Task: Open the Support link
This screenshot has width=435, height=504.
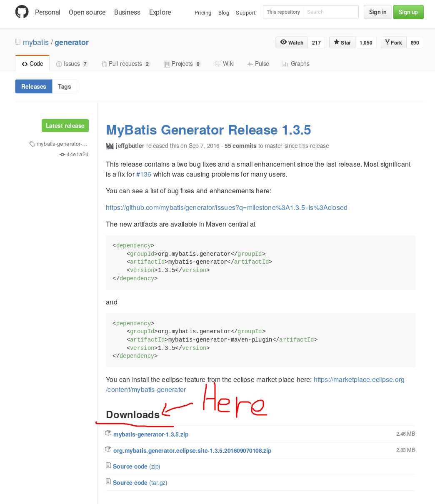Action: (x=245, y=13)
